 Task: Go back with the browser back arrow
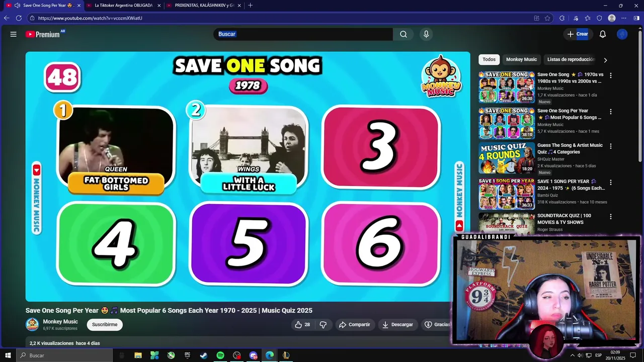tap(7, 18)
